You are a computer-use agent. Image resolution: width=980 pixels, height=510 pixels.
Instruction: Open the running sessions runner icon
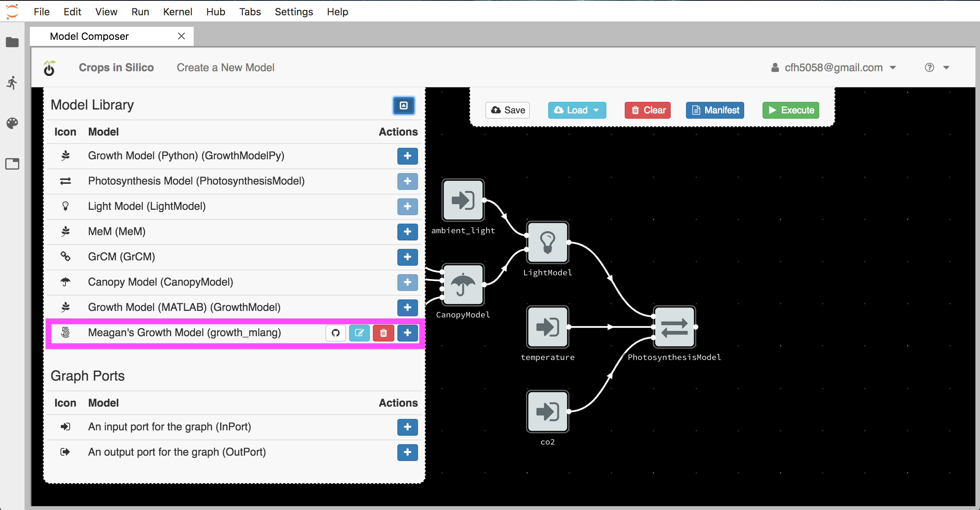coord(12,82)
